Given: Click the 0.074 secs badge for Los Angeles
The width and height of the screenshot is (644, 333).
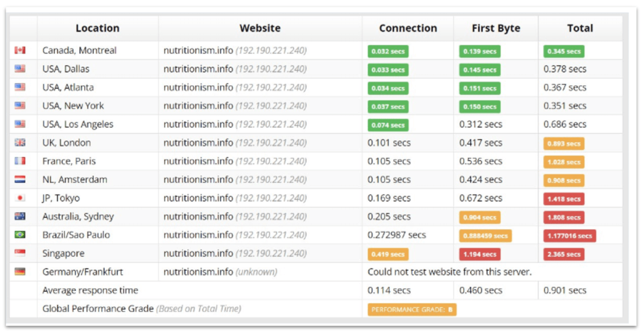Looking at the screenshot, I should pos(388,125).
